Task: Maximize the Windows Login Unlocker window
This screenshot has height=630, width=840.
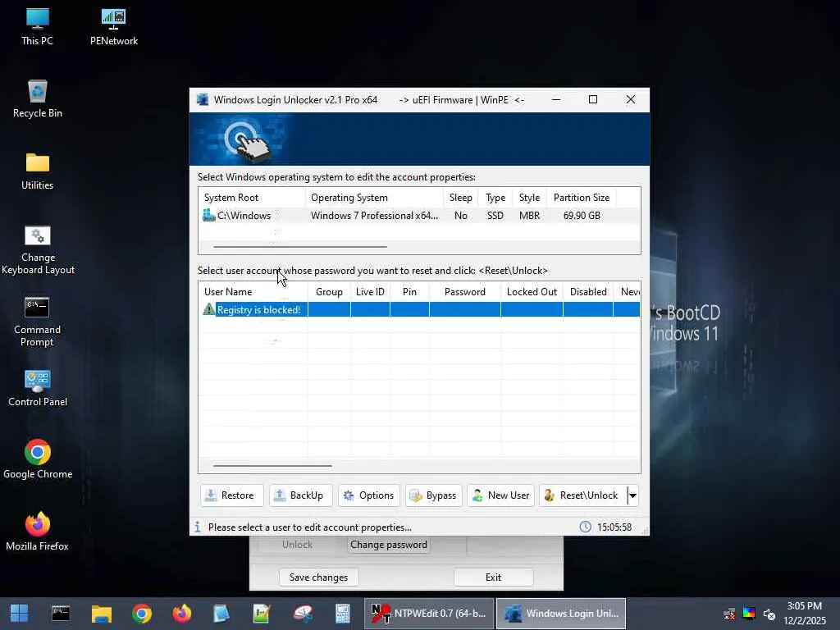Action: [x=593, y=99]
